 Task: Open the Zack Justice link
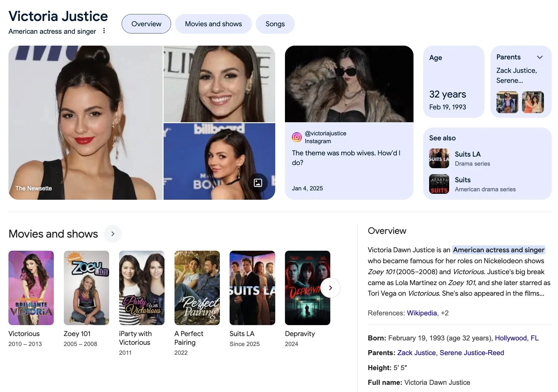416,353
